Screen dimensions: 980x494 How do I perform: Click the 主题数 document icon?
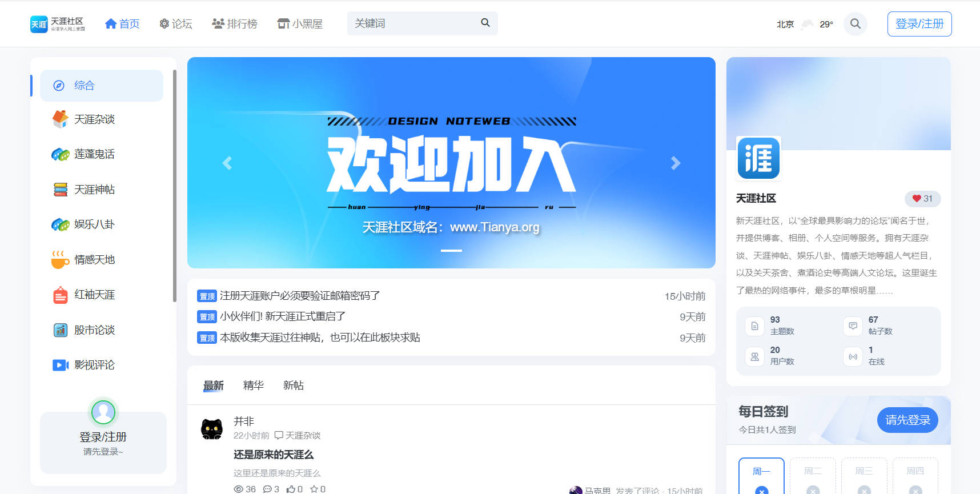click(x=754, y=326)
